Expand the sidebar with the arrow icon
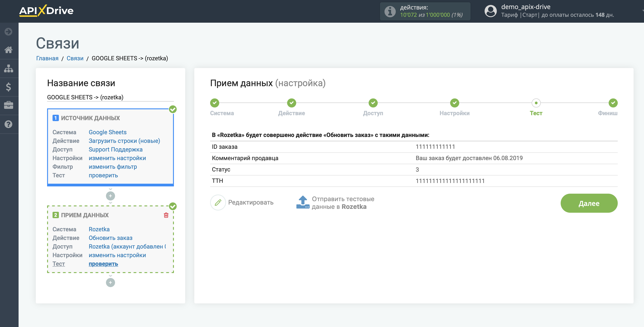The image size is (644, 327). 9,32
